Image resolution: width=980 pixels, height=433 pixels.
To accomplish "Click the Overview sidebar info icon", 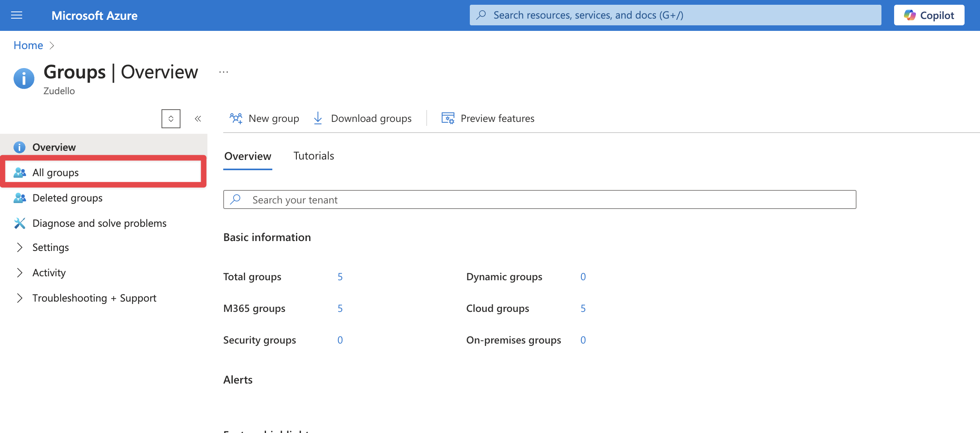I will pyautogui.click(x=19, y=147).
